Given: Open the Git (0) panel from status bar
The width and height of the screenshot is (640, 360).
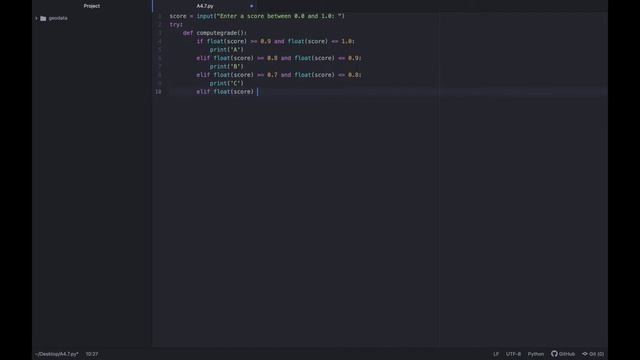Looking at the screenshot, I should pos(596,354).
